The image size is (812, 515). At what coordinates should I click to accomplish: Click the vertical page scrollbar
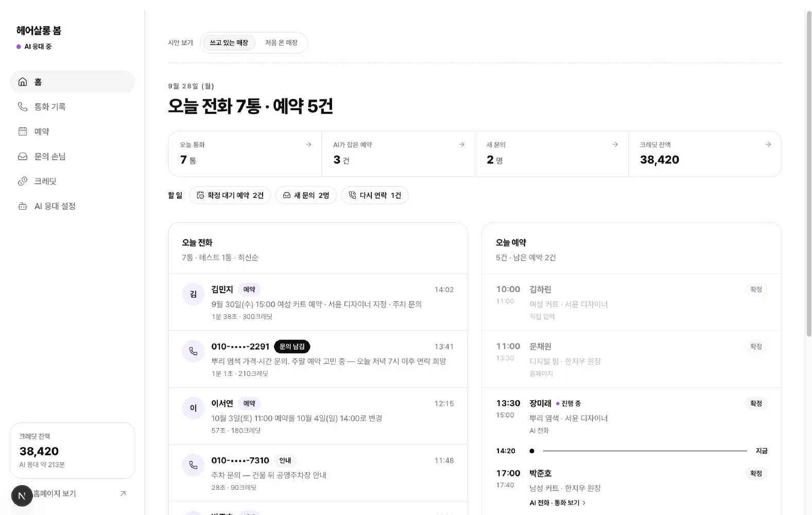808,175
